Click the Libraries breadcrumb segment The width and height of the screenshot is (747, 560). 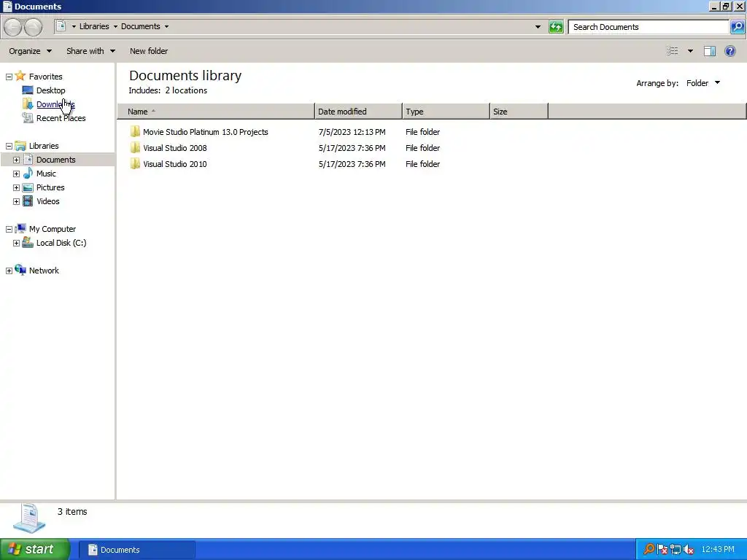coord(94,26)
